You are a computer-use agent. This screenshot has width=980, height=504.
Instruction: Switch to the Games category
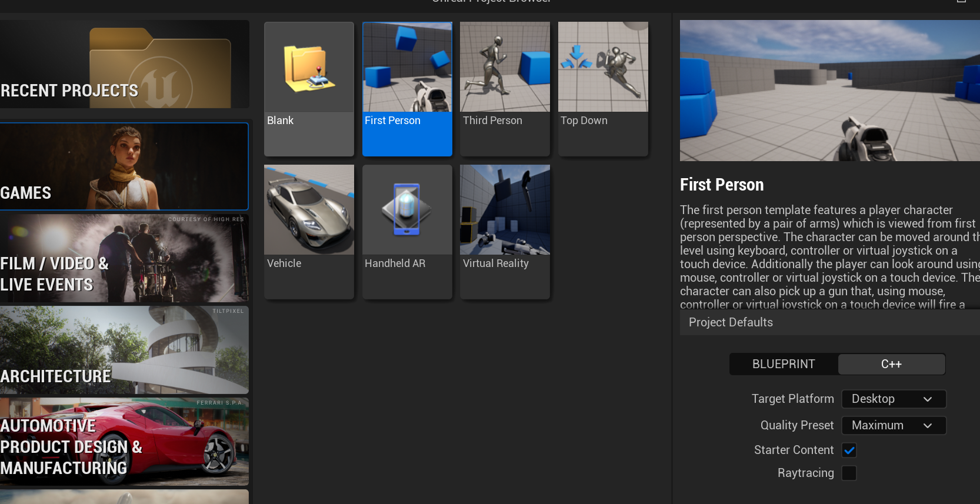click(124, 166)
